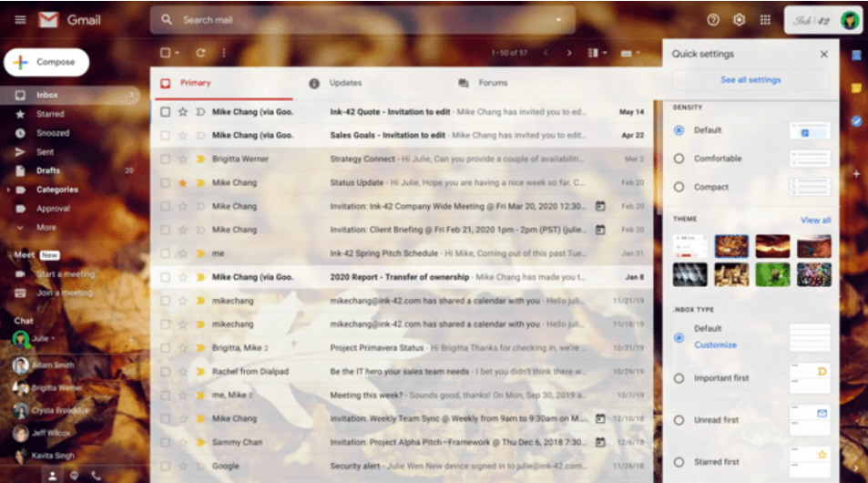Click View all themes link

coord(815,220)
